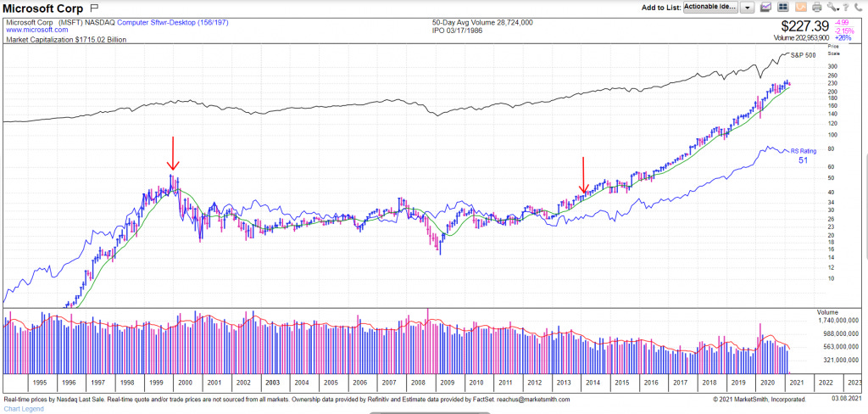Click the Add to List label
868x414 pixels.
pos(661,8)
